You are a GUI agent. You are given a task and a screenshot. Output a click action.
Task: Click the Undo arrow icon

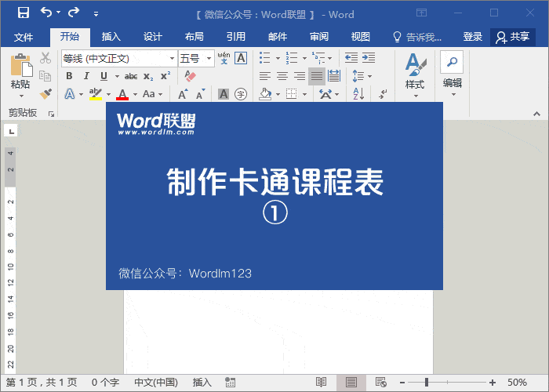[x=45, y=13]
